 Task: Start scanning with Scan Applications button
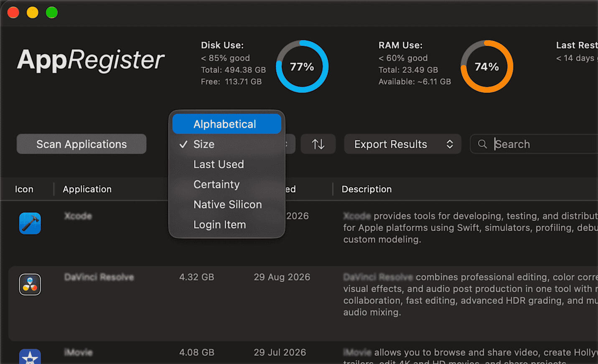pyautogui.click(x=81, y=144)
